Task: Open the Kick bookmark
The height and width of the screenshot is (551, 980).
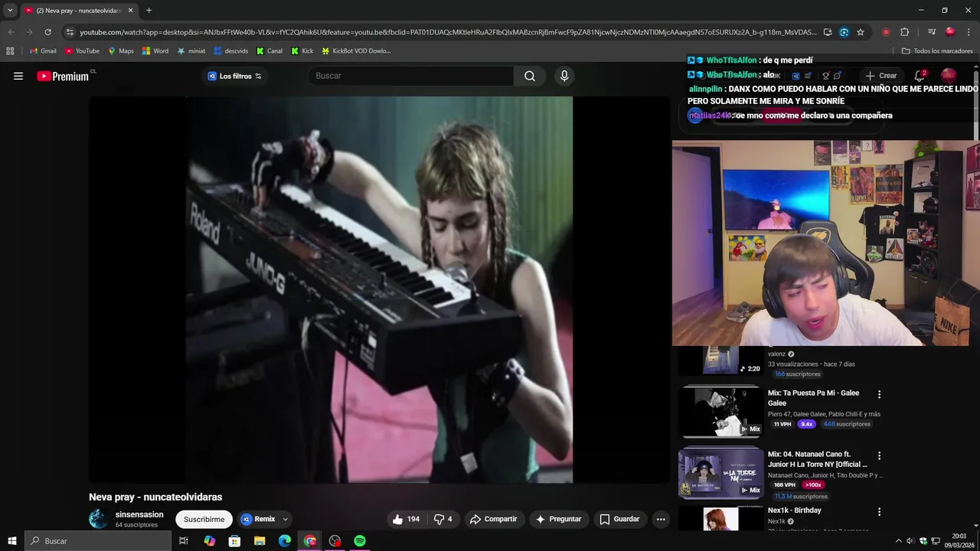Action: (x=302, y=51)
